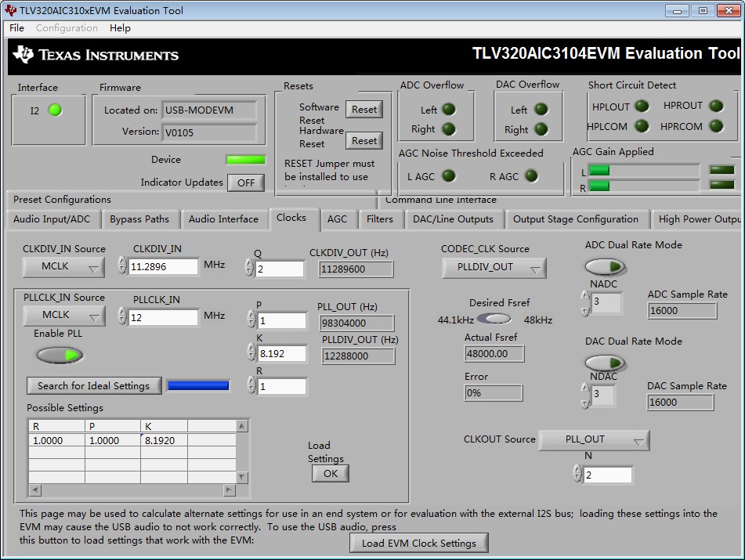
Task: Click the P value stepper arrows
Action: click(x=251, y=320)
